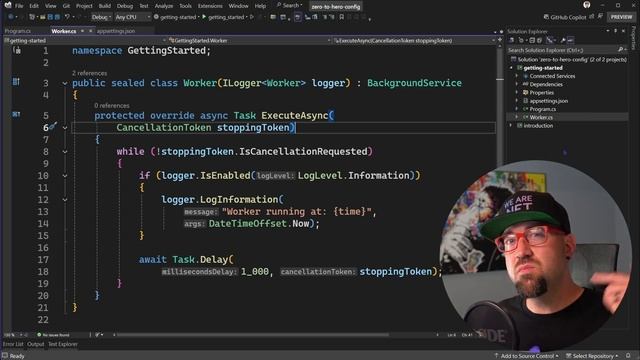
Task: Collapse the getting-started project node
Action: click(x=512, y=68)
